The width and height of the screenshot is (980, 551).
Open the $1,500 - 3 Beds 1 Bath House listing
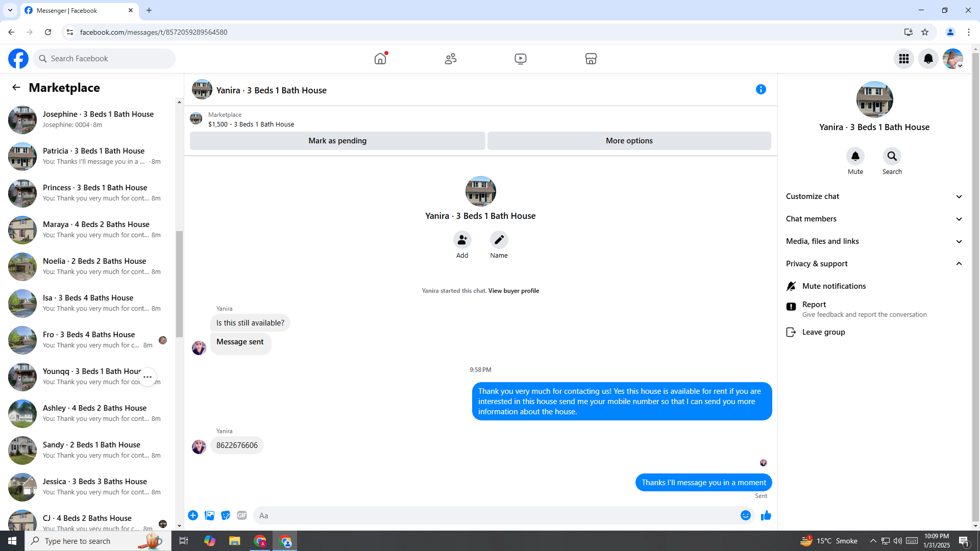click(x=251, y=124)
